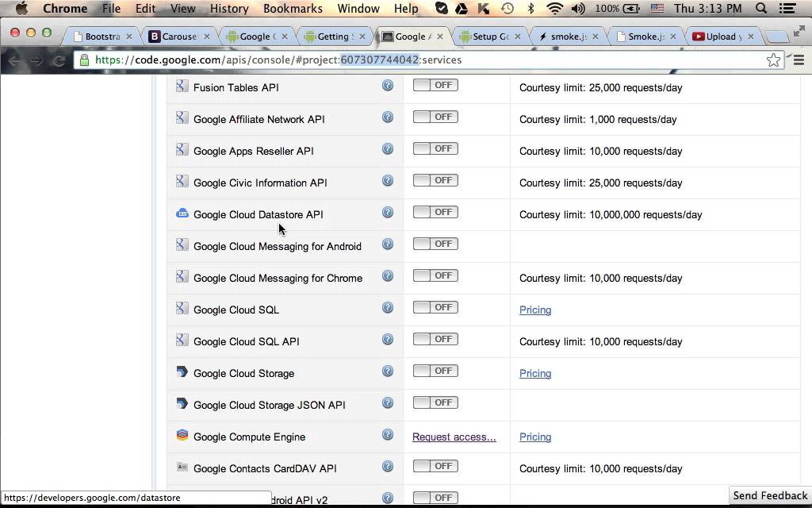Bookmark this page with the star icon

774,60
